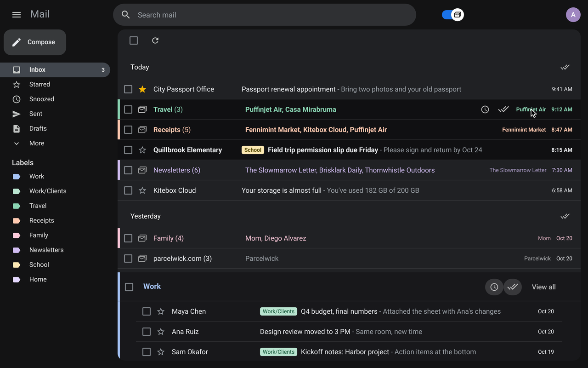
Task: Expand the Newsletters (6) bundle
Action: [349, 170]
